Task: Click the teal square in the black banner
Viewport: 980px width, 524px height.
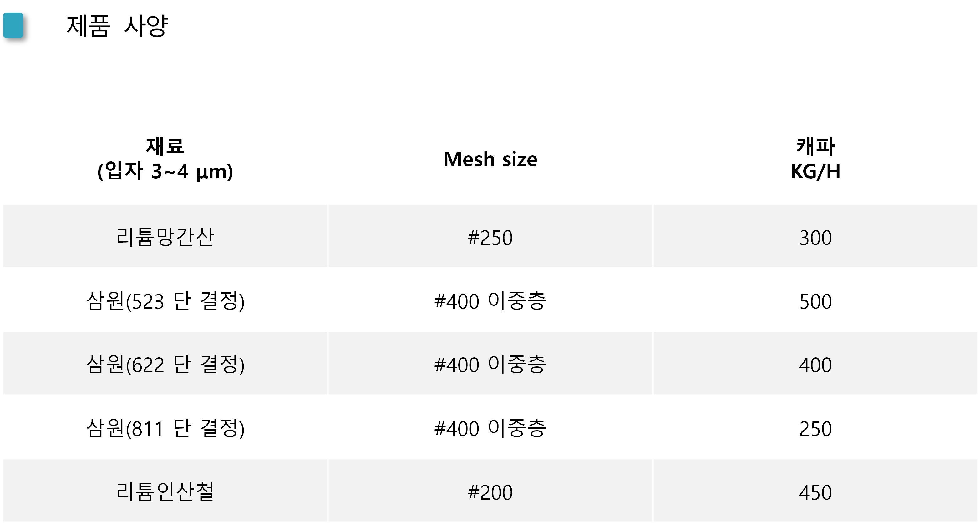Action: coord(13,25)
